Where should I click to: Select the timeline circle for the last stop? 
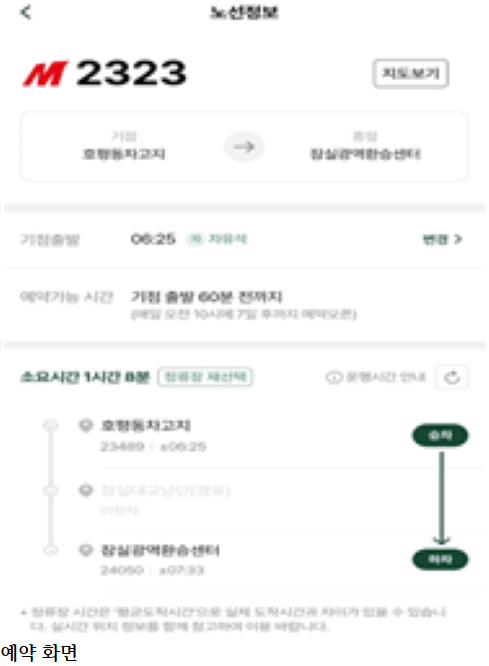(51, 550)
